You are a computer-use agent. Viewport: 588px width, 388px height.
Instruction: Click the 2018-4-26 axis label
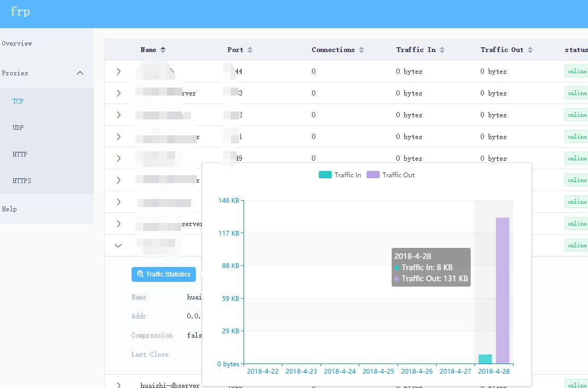coord(417,371)
